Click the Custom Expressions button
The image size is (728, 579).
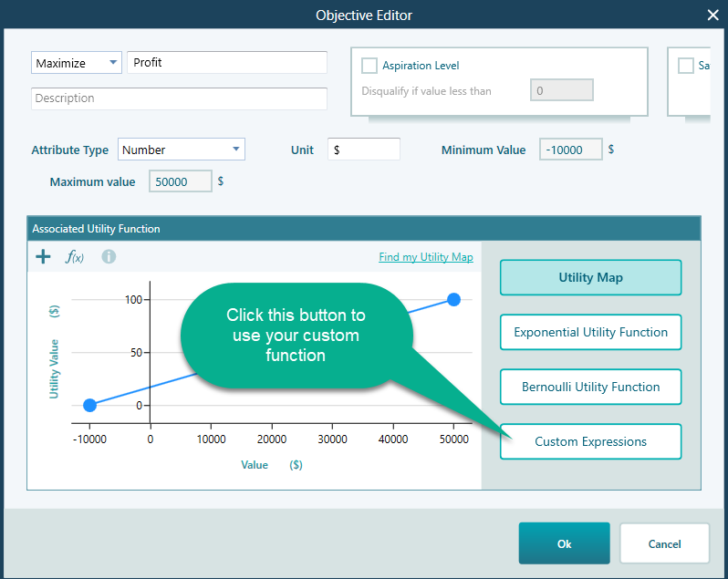pyautogui.click(x=590, y=442)
